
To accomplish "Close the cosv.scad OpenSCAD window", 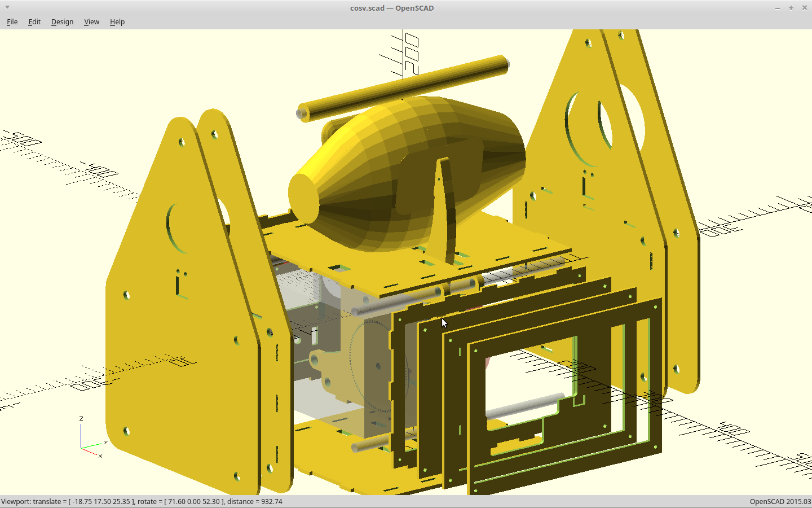I will click(805, 8).
